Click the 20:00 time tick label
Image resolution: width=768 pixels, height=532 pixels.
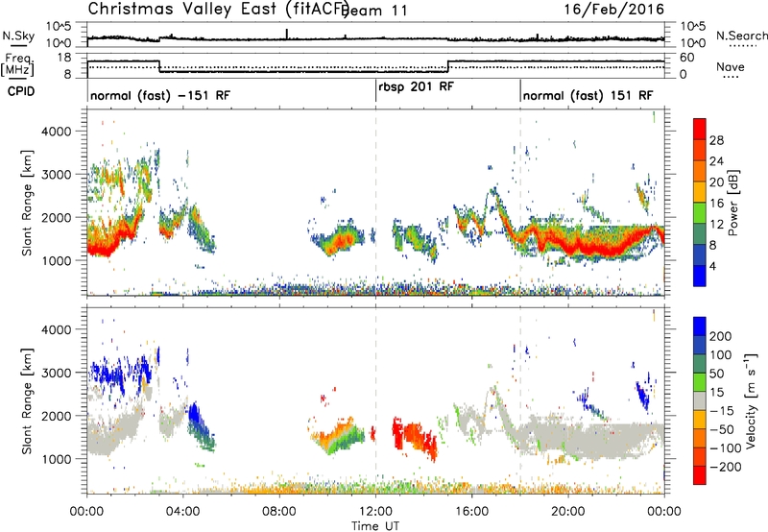(568, 512)
